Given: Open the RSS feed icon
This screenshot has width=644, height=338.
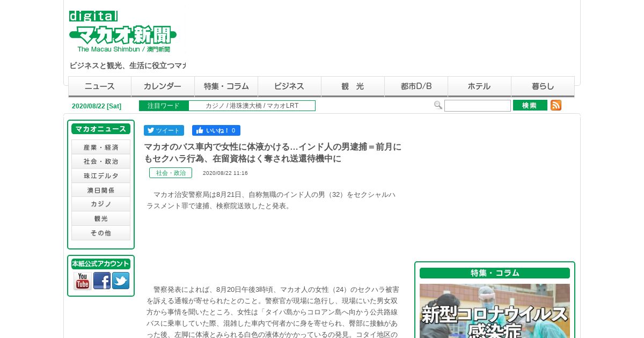Looking at the screenshot, I should (556, 105).
